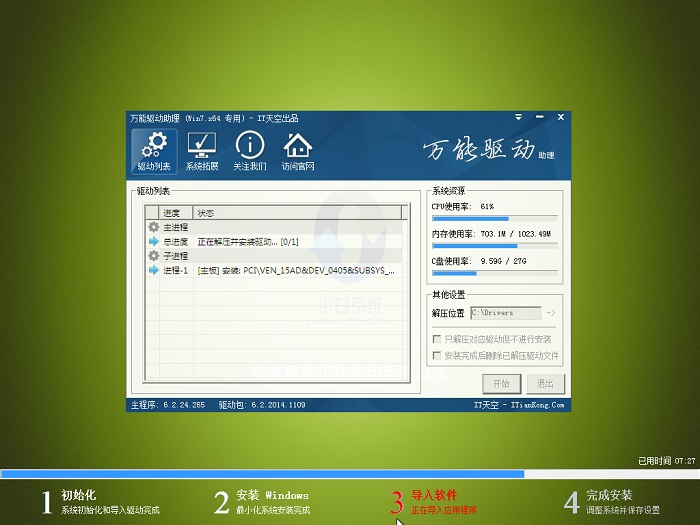Image resolution: width=700 pixels, height=525 pixels.
Task: Enable 安装完成后删除已解压驱动文件 checkbox
Action: point(437,355)
